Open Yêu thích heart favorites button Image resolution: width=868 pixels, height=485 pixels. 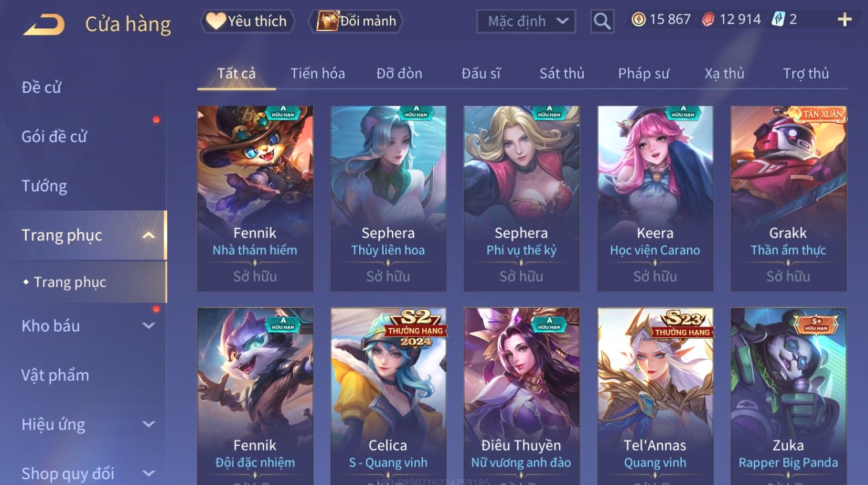click(247, 21)
